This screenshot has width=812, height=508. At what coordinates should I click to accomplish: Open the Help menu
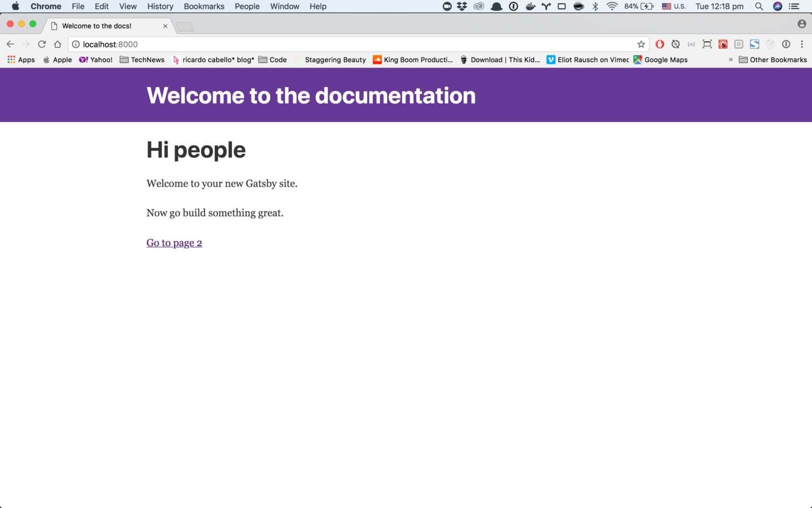point(318,6)
